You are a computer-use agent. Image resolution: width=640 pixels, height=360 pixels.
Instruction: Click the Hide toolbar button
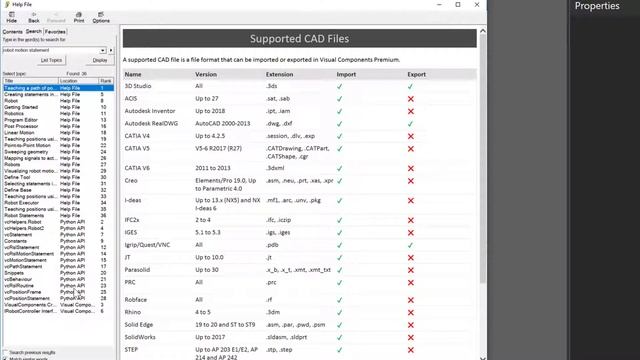[12, 17]
